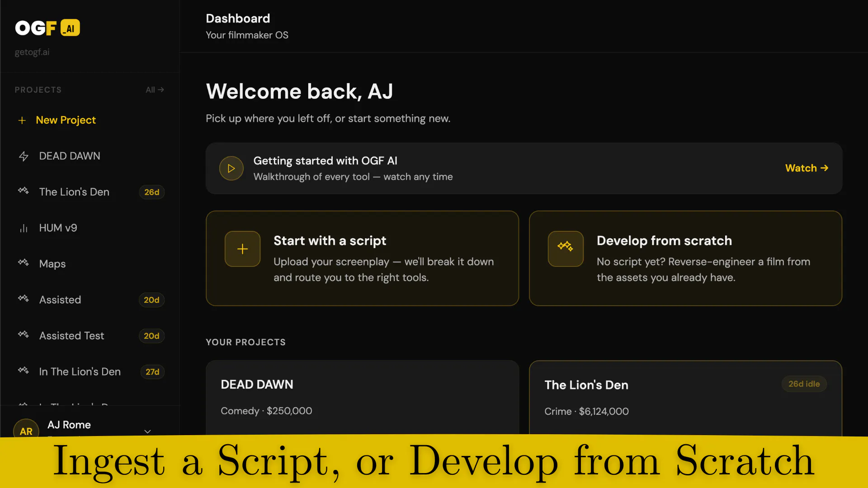Open the DEAD DAWN project card
The image size is (868, 488).
[362, 398]
